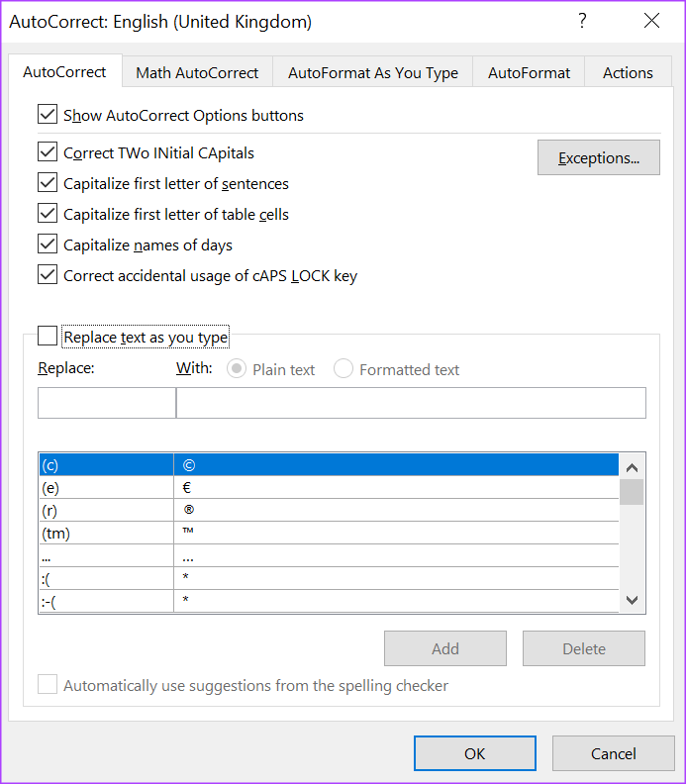Disable Show AutoCorrect Options buttons
The height and width of the screenshot is (784, 686).
coord(48,115)
